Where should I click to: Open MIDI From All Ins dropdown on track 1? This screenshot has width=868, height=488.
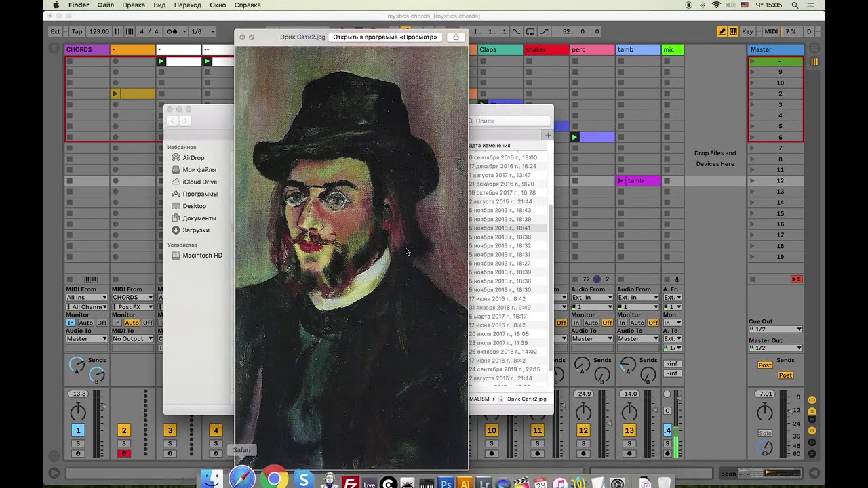(x=86, y=297)
